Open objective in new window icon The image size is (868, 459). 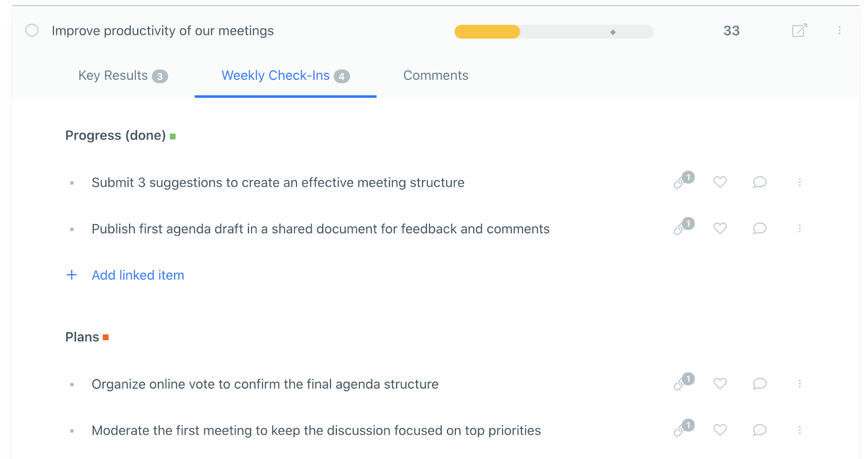(799, 30)
